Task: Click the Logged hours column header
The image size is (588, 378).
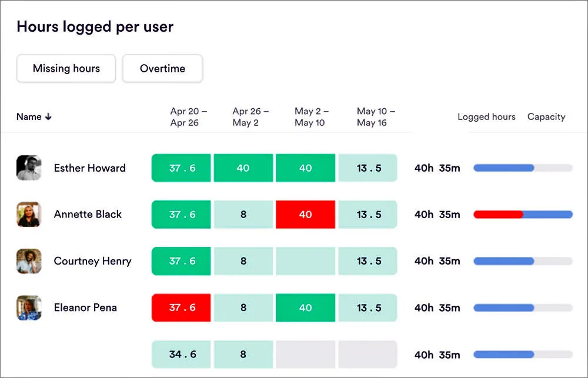Action: 486,117
